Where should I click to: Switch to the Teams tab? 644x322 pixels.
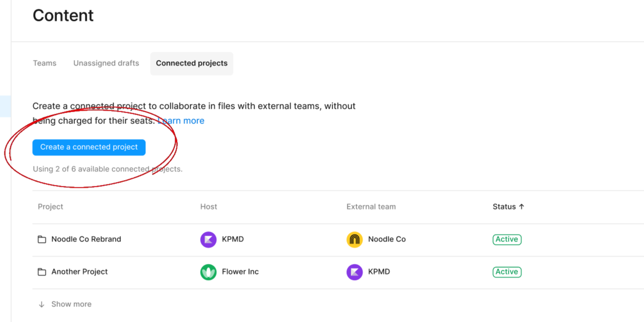point(44,63)
